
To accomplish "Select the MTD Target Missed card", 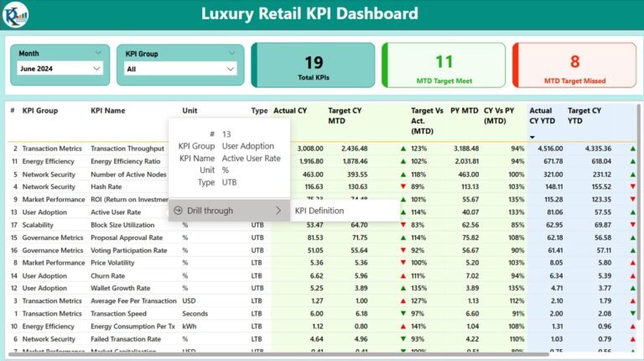I will pos(574,65).
